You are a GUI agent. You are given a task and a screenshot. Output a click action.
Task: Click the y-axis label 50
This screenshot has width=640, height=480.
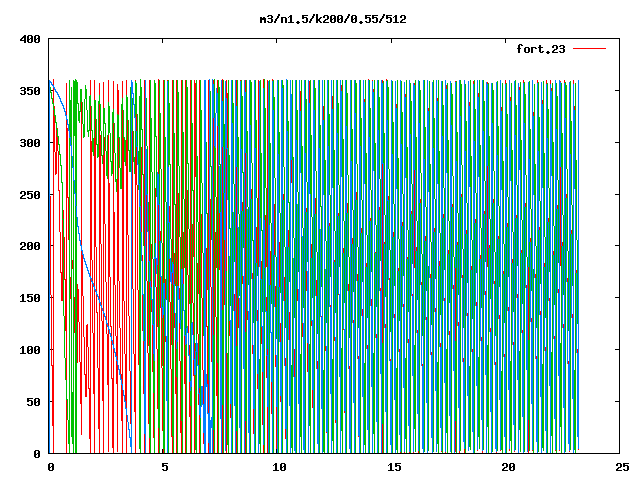[33, 402]
